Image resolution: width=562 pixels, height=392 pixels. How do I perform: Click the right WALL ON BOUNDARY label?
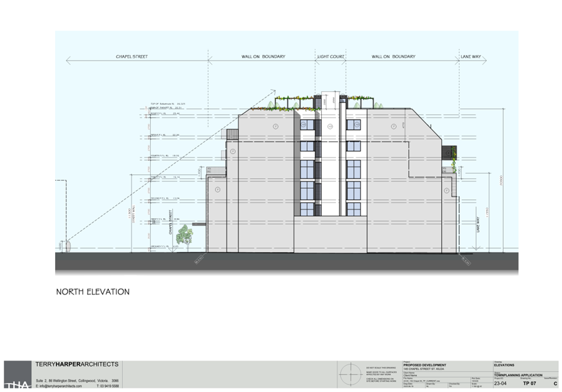coord(393,57)
